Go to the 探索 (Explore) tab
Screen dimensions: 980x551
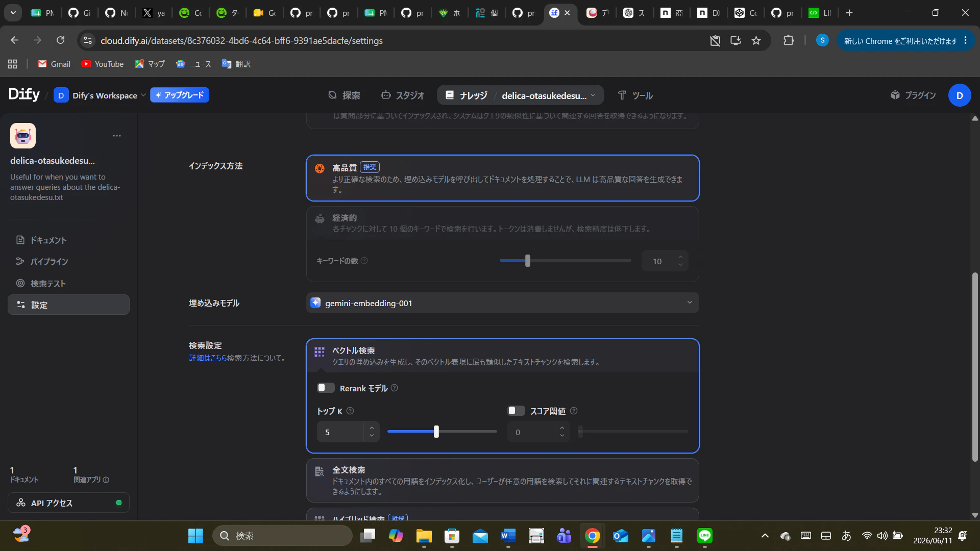344,95
